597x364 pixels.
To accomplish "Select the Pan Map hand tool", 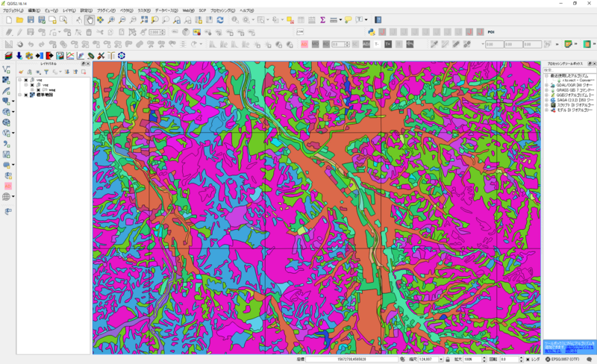I will 90,20.
